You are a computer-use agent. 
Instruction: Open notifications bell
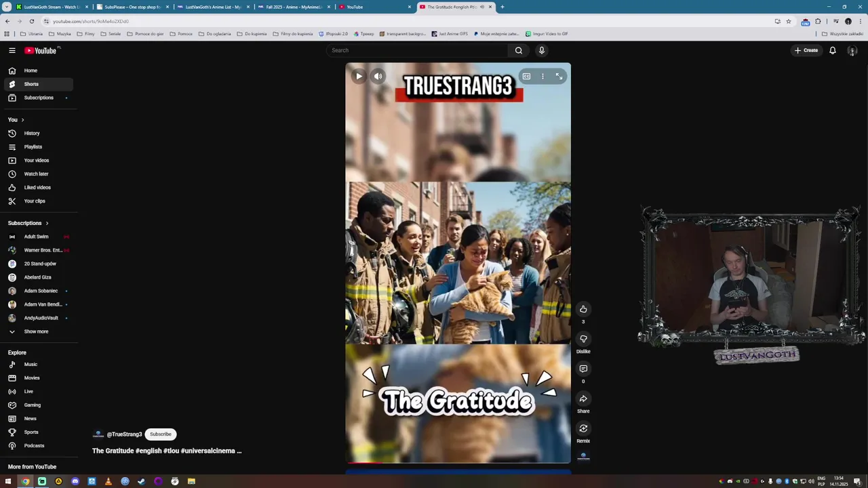click(833, 50)
